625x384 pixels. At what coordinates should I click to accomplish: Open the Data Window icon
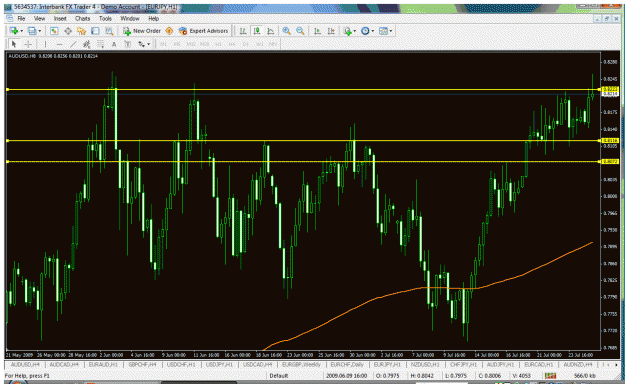[68, 31]
